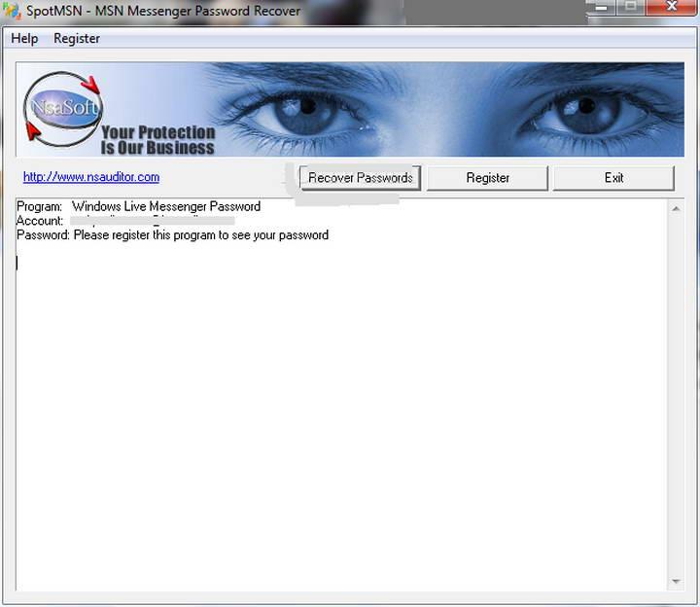
Task: Click the text 'Windows Live Messenger Password'
Action: [x=166, y=206]
